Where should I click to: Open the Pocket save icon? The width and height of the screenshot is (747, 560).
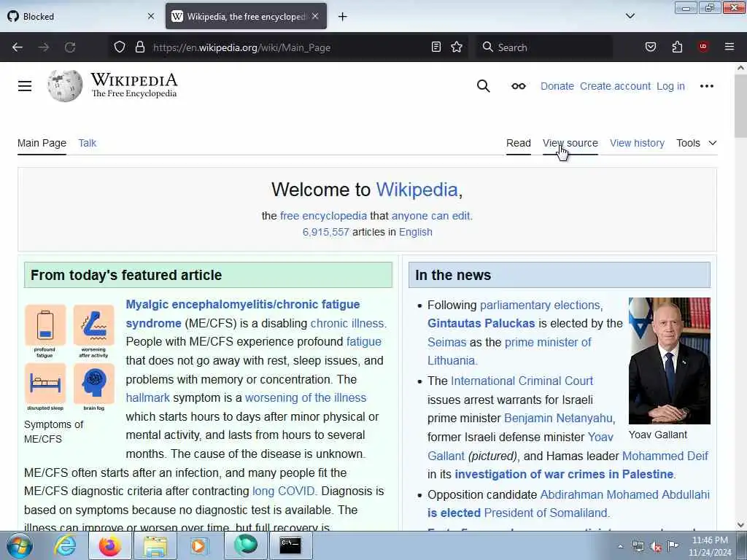tap(650, 47)
